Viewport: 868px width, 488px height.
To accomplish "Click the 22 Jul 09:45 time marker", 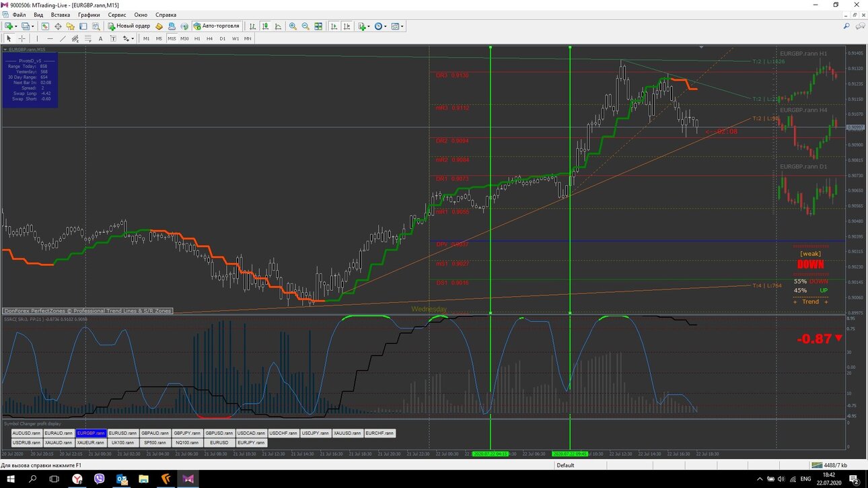I will pos(570,454).
